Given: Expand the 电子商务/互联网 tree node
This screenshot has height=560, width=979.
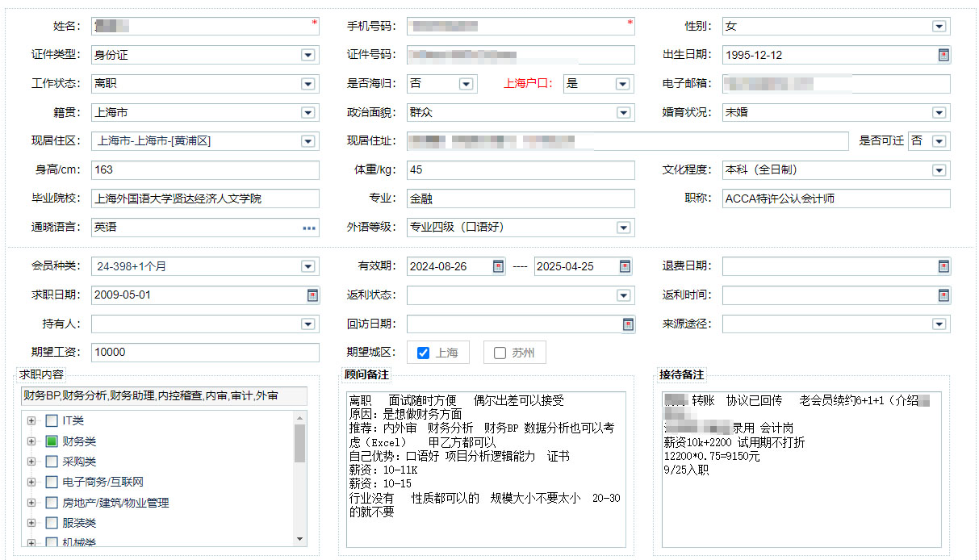Looking at the screenshot, I should pos(31,482).
